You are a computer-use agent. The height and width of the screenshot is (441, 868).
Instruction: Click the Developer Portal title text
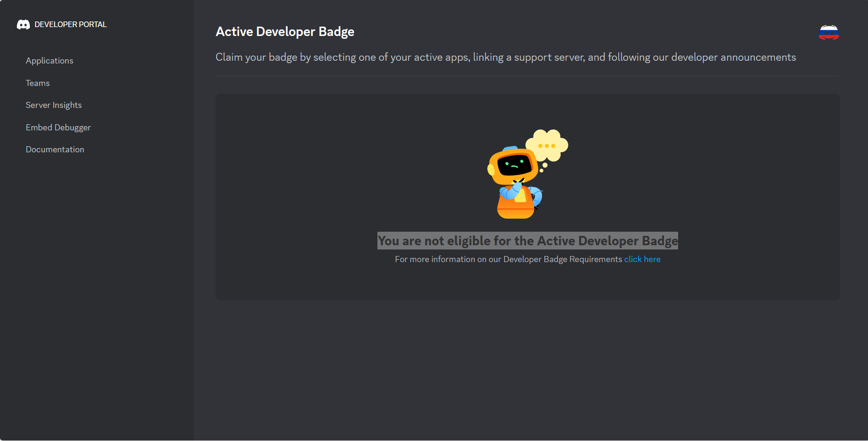pos(71,24)
